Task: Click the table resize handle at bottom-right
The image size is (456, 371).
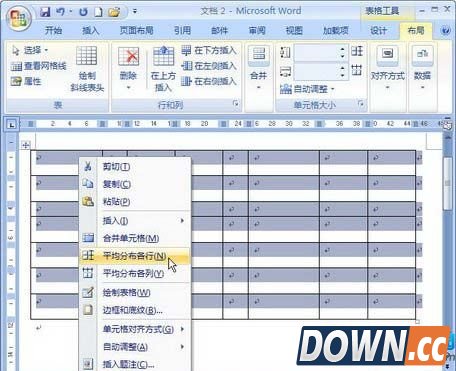Action: (x=417, y=321)
